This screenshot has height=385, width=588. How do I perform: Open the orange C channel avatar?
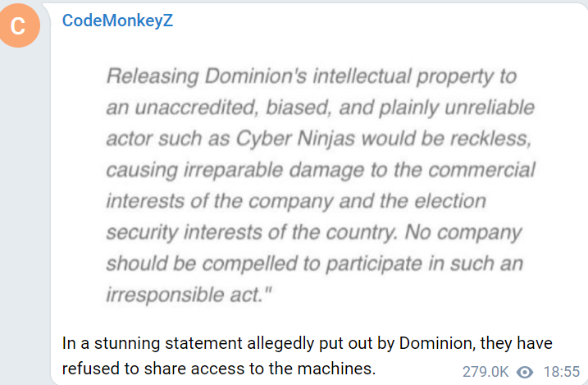19,25
